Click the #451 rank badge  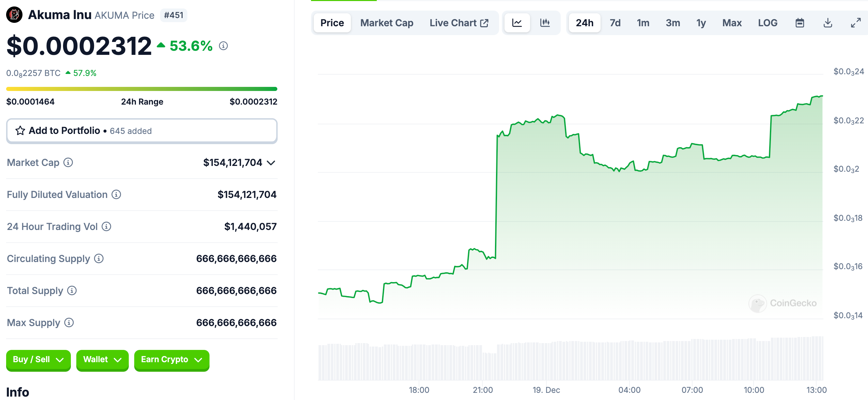click(173, 15)
